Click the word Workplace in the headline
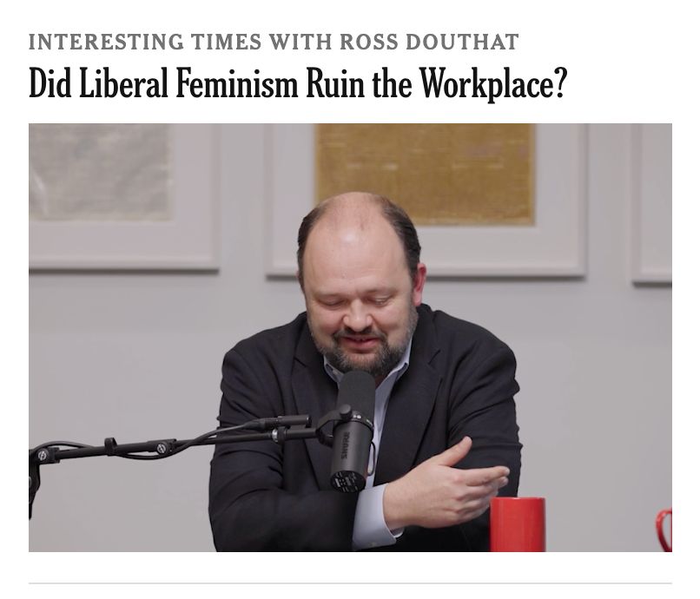700x599 pixels. [493, 83]
